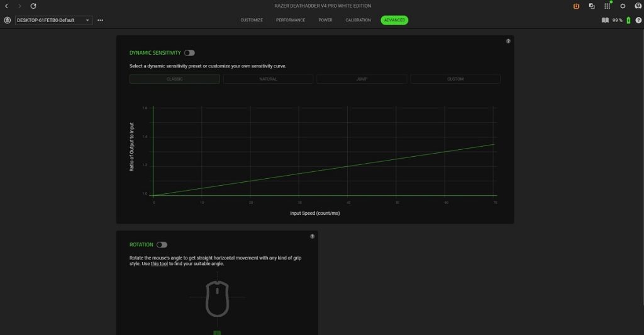Image resolution: width=644 pixels, height=335 pixels.
Task: Click the 99 % battery text
Action: tap(618, 20)
